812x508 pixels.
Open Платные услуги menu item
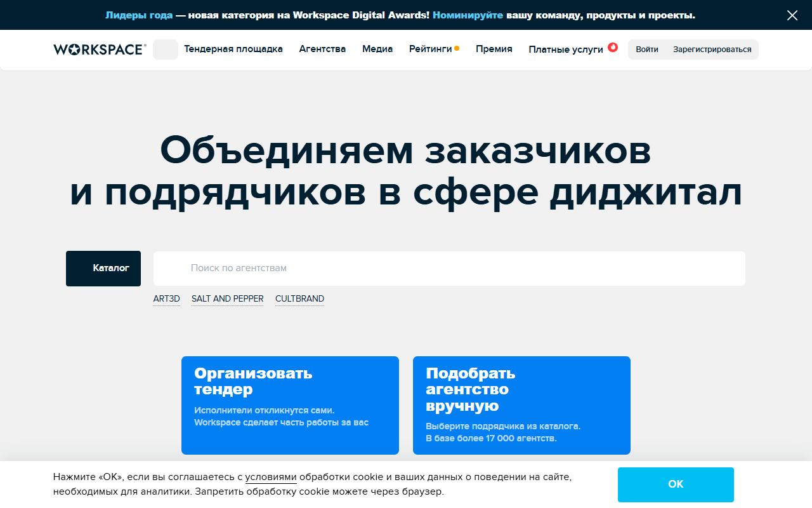tap(566, 50)
